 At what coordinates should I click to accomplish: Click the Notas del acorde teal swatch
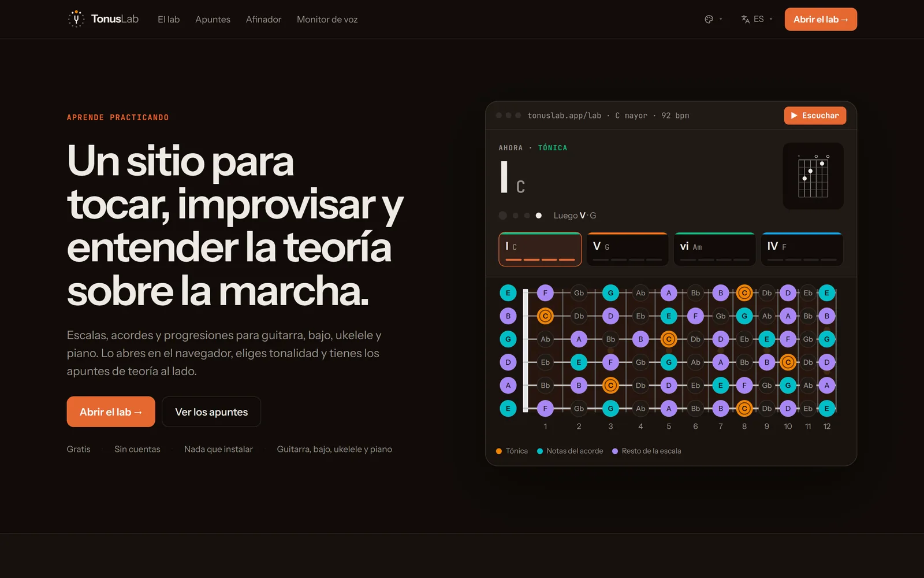540,451
